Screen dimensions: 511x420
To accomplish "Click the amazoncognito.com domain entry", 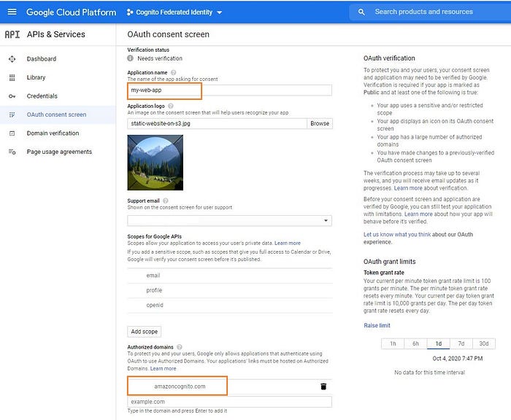I will click(x=180, y=386).
